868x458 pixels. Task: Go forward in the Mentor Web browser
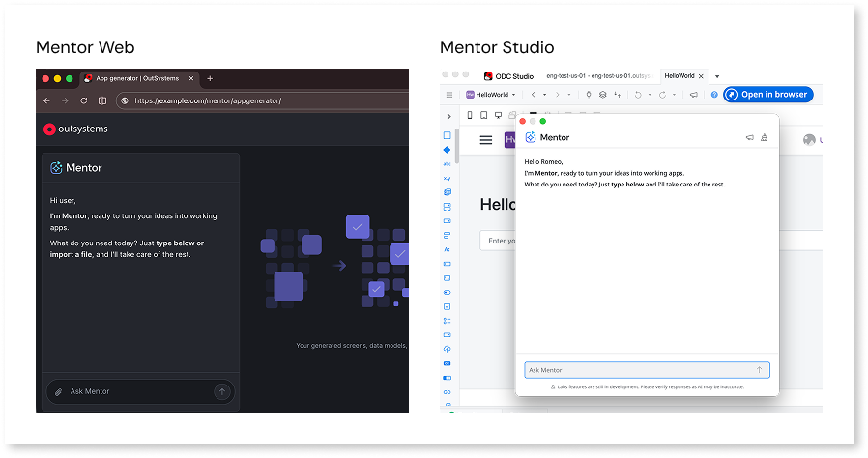[x=65, y=100]
